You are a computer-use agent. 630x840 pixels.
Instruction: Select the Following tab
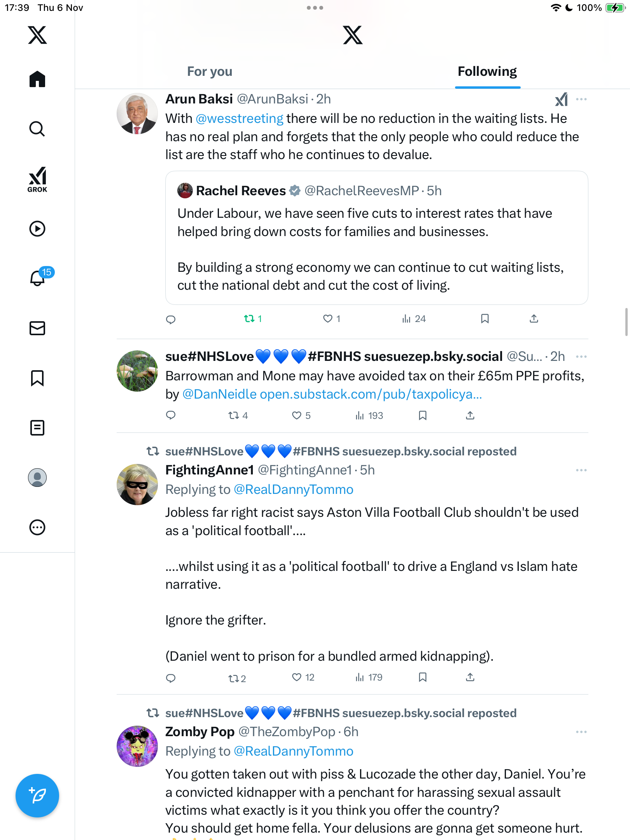pyautogui.click(x=487, y=72)
